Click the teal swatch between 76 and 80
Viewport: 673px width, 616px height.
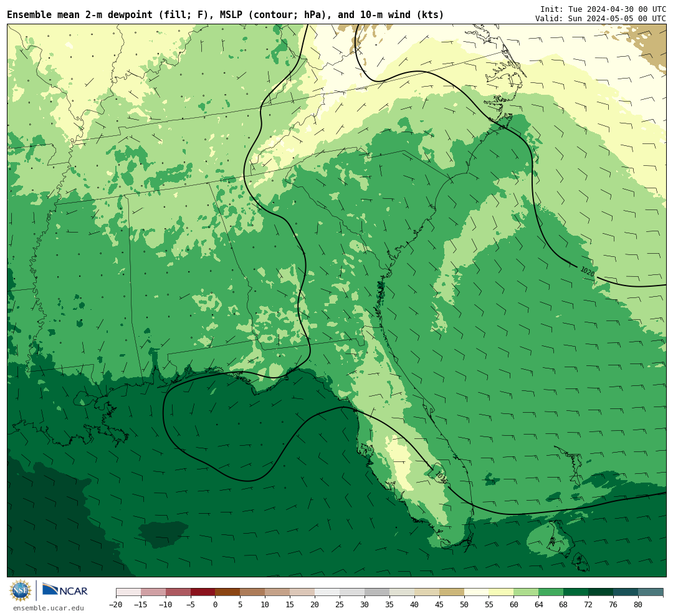coord(626,592)
